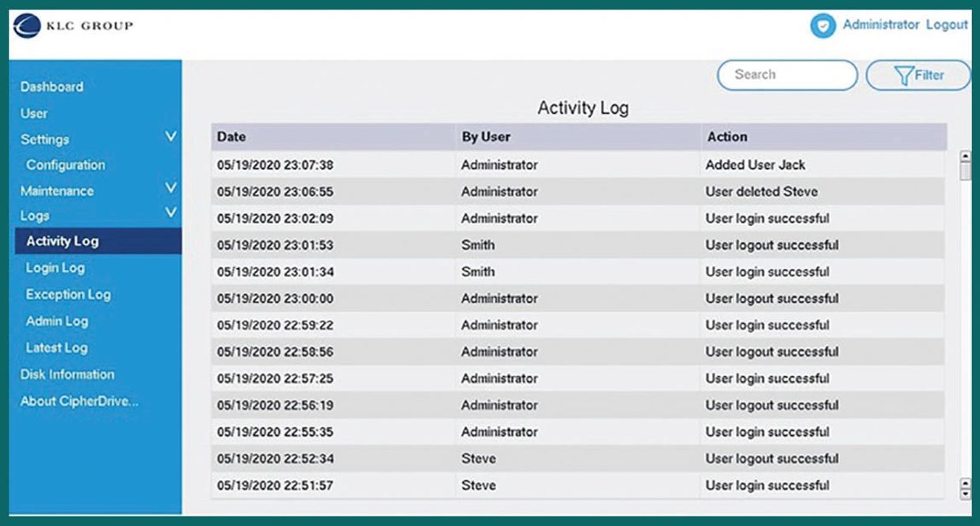
Task: Click the funnel Filter button
Action: coord(918,75)
